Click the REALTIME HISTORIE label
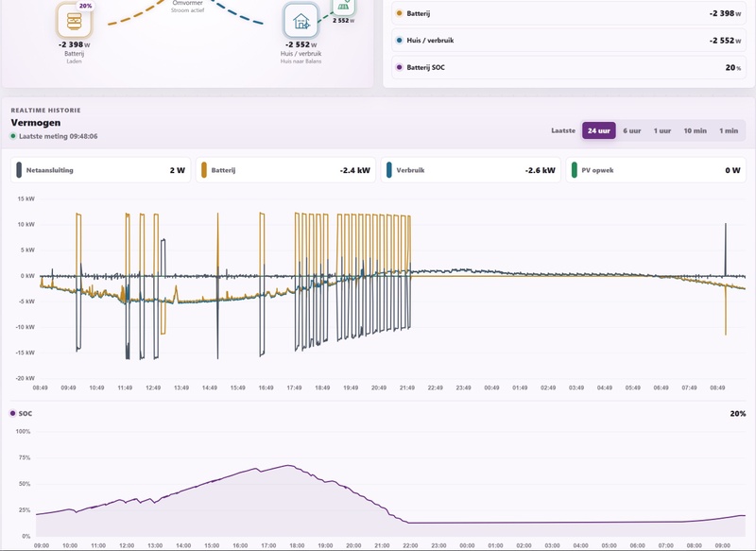 (45, 111)
